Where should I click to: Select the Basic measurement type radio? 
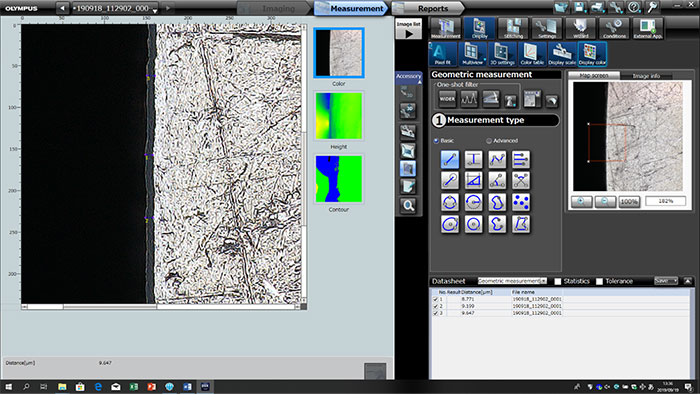pos(436,141)
